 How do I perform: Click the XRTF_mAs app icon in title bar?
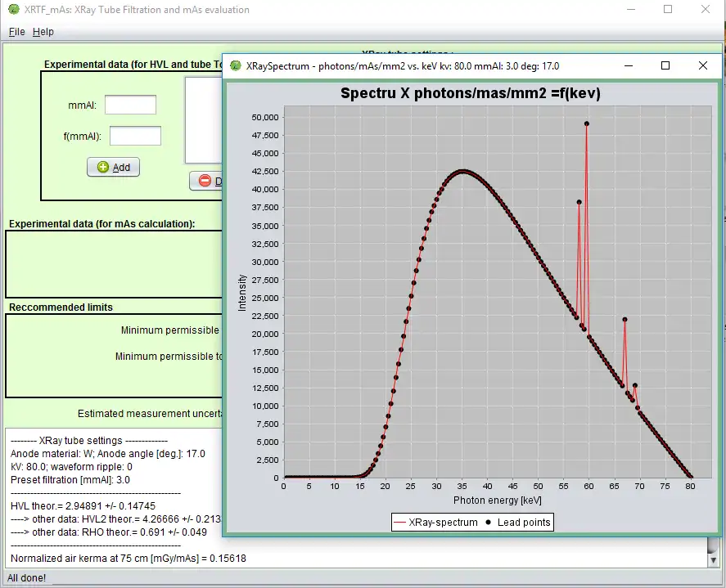(14, 10)
